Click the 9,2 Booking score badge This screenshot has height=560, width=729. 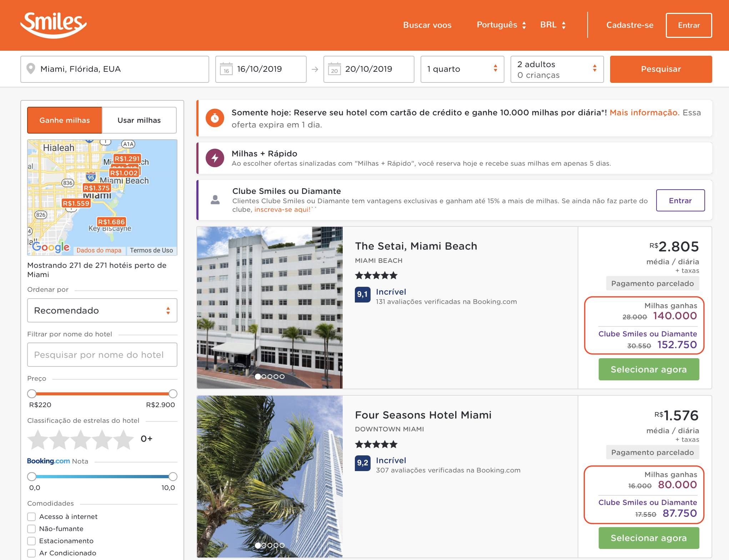coord(362,463)
